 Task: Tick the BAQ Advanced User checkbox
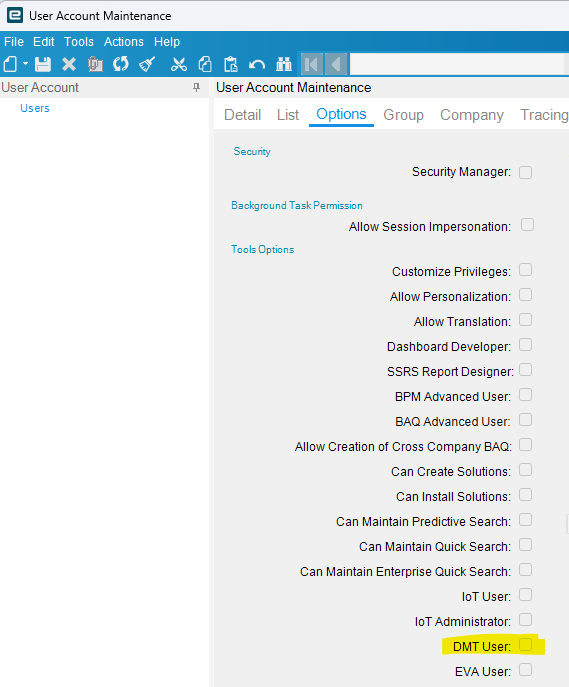[x=525, y=420]
